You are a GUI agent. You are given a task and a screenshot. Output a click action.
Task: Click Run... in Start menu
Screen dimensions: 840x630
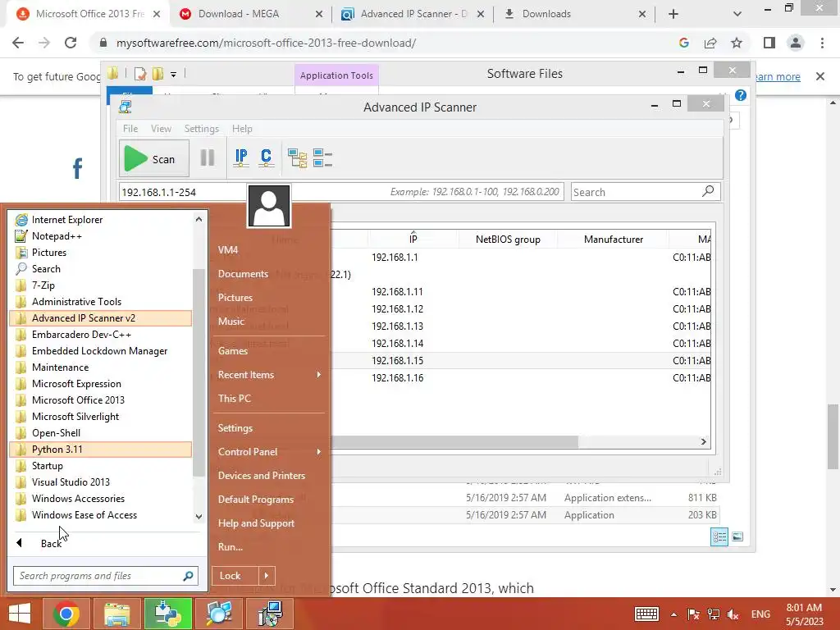231,547
